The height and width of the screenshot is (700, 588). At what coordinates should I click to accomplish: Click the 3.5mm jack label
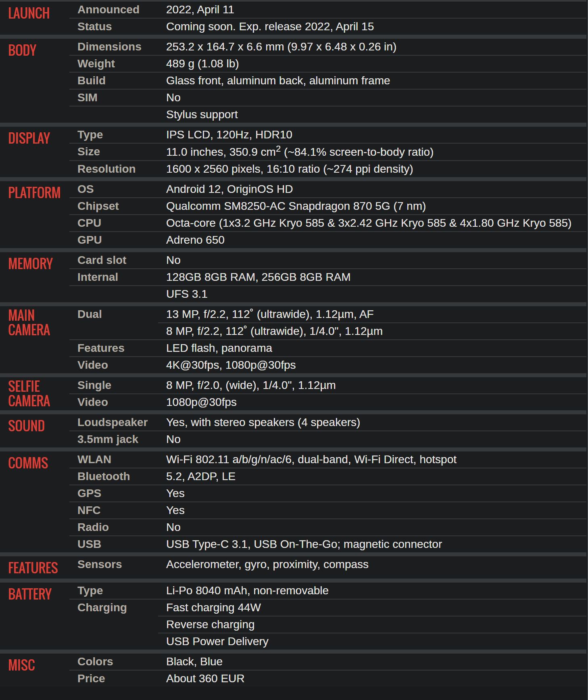point(108,439)
